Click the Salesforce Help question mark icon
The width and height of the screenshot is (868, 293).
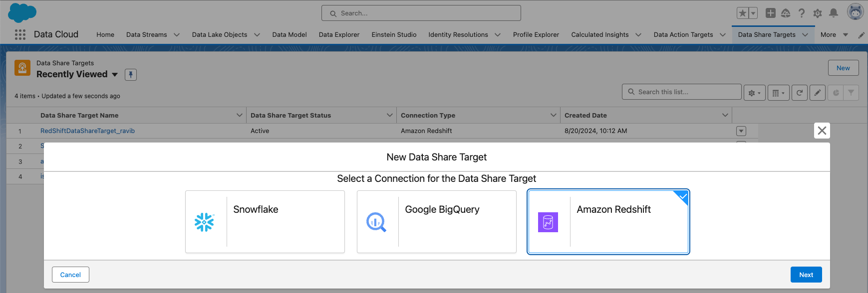(x=802, y=13)
